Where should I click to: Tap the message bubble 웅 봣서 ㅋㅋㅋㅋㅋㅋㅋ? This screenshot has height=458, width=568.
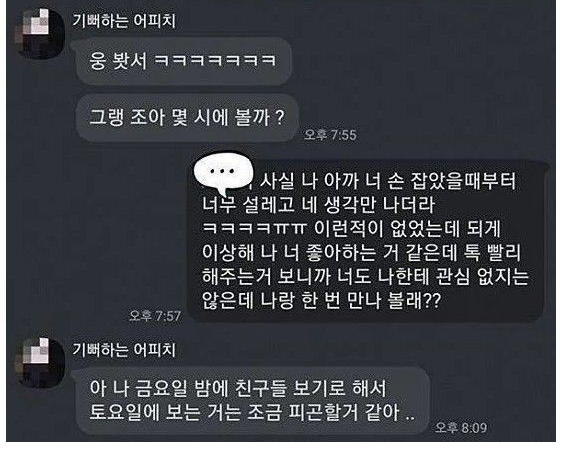point(184,61)
